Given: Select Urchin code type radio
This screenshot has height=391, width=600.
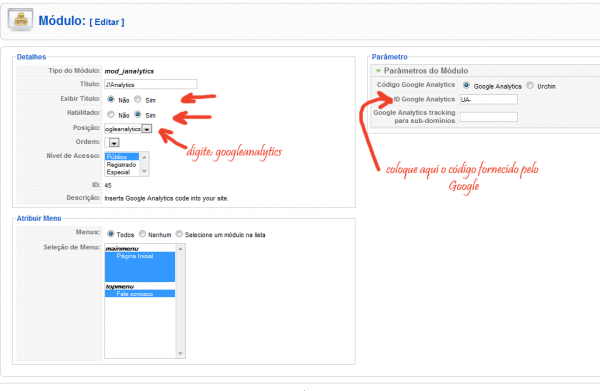Looking at the screenshot, I should coord(530,85).
